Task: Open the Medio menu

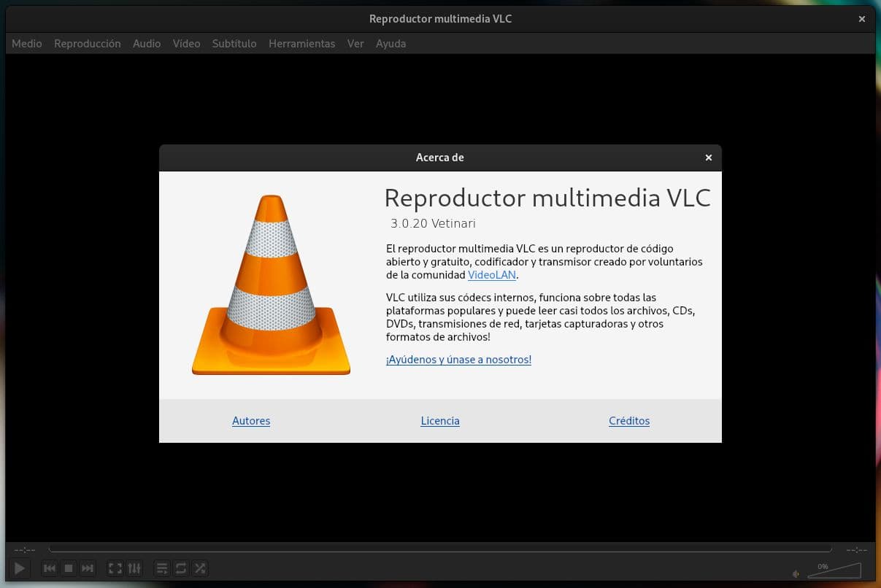Action: click(27, 44)
